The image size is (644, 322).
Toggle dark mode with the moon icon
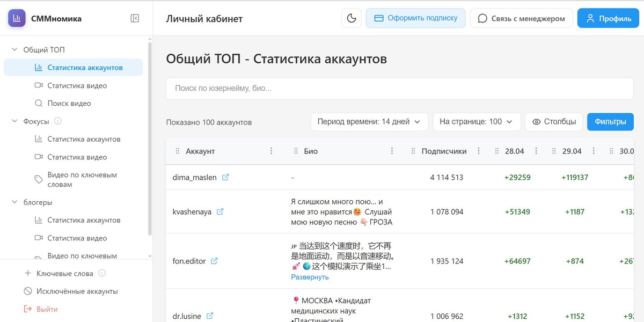click(x=352, y=18)
